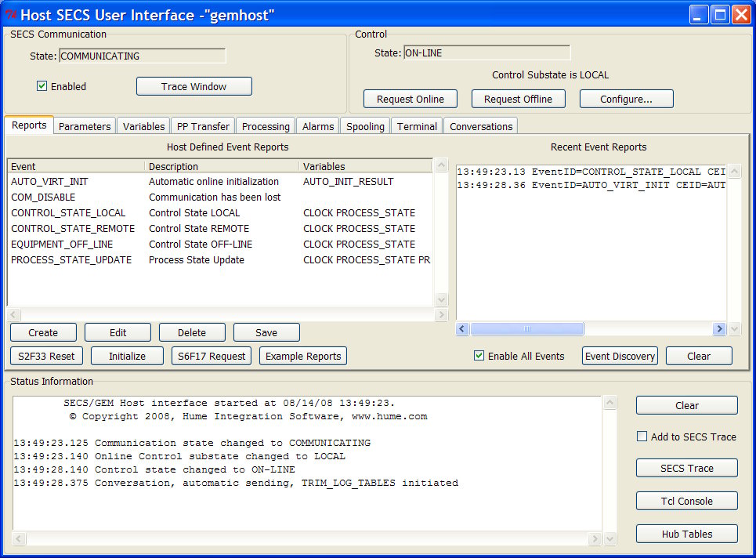Open the Configure... dialog
This screenshot has height=558, width=756.
[626, 99]
